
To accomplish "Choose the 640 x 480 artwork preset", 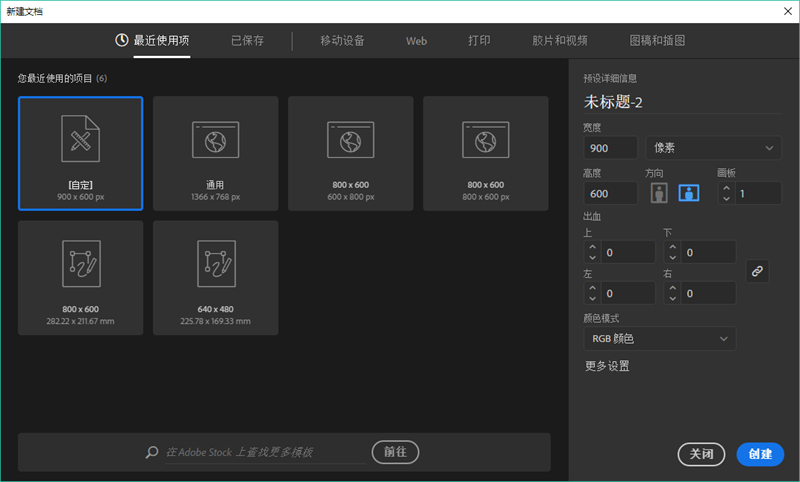I will 215,277.
